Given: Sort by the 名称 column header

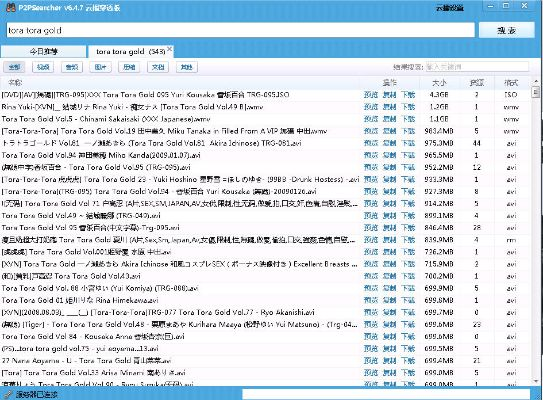Looking at the screenshot, I should click(15, 82).
